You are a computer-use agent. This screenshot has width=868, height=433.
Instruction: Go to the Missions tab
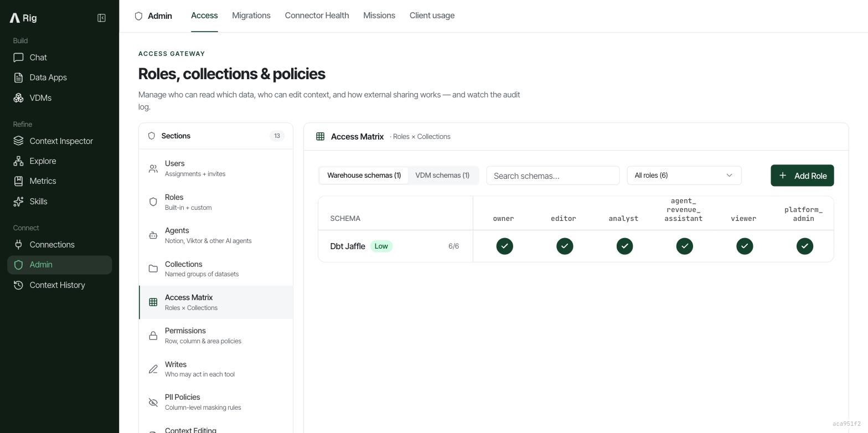pyautogui.click(x=379, y=16)
